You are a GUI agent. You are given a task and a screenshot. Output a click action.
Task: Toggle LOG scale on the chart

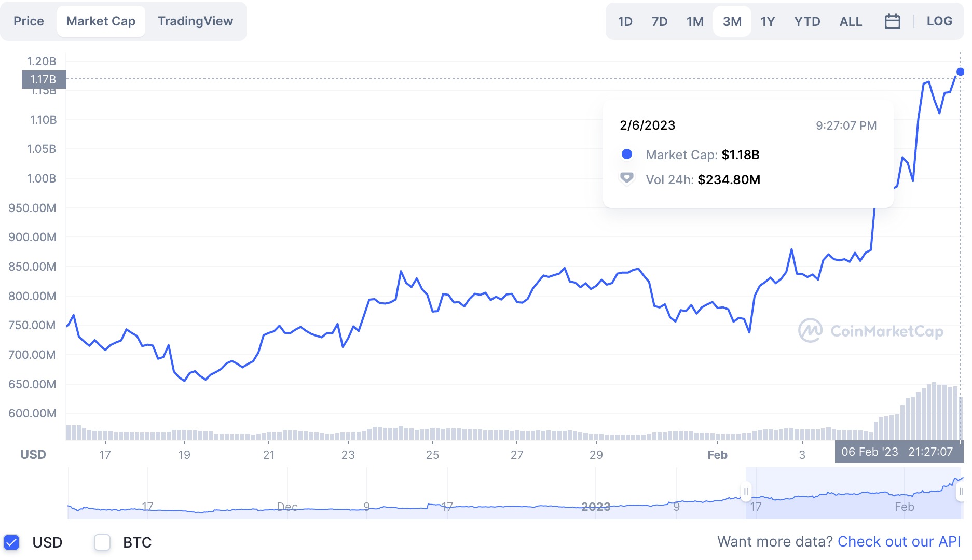pos(939,21)
